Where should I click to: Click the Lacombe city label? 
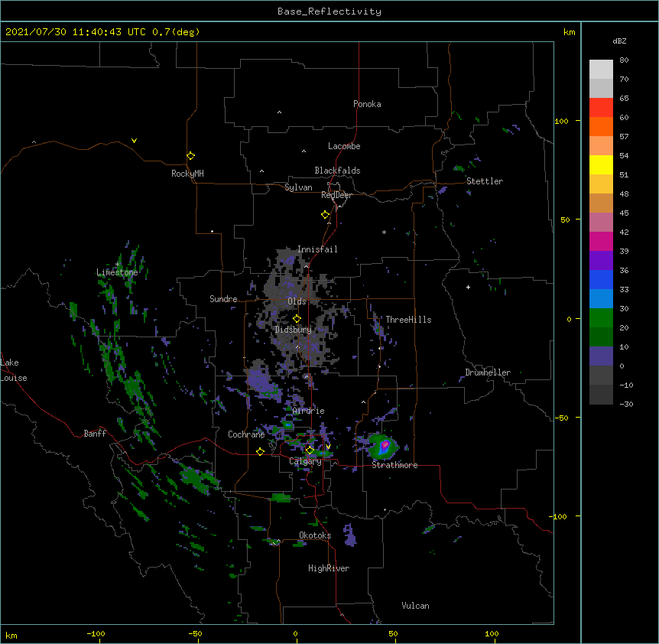(344, 146)
